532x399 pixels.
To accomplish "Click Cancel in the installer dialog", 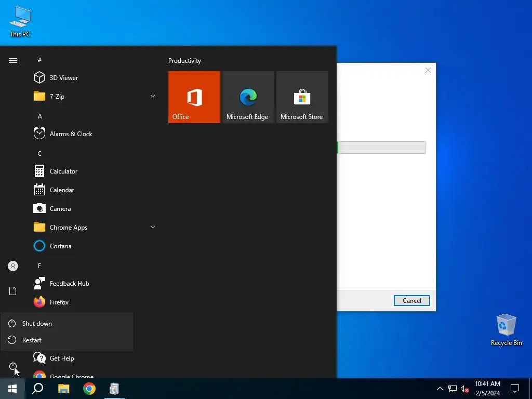I will 411,301.
